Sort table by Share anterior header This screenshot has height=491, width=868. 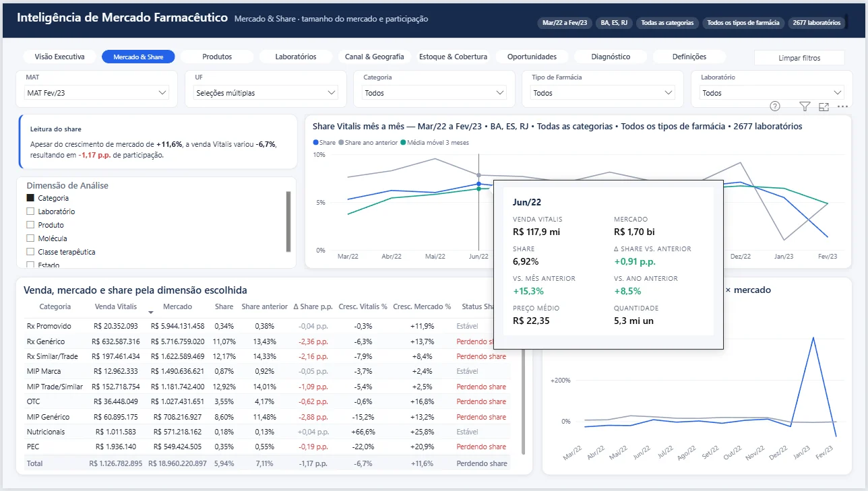pyautogui.click(x=265, y=306)
